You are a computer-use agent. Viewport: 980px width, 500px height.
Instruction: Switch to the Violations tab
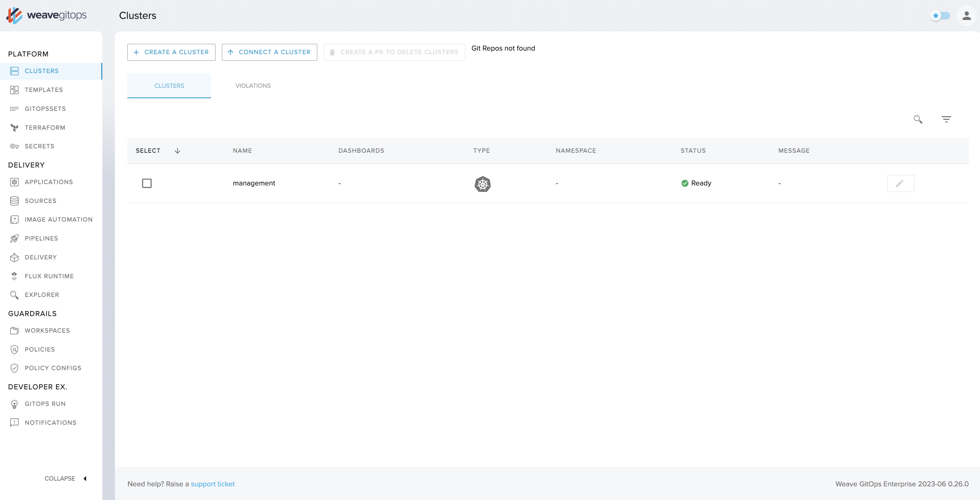click(x=253, y=86)
